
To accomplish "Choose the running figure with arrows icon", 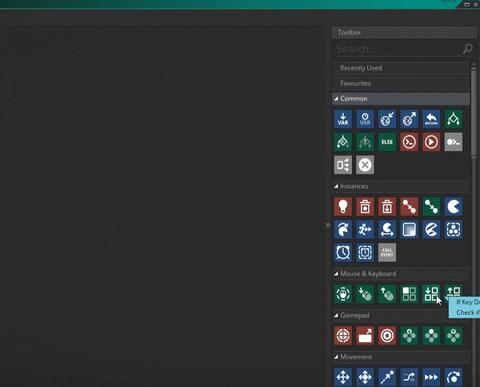I will [x=365, y=229].
